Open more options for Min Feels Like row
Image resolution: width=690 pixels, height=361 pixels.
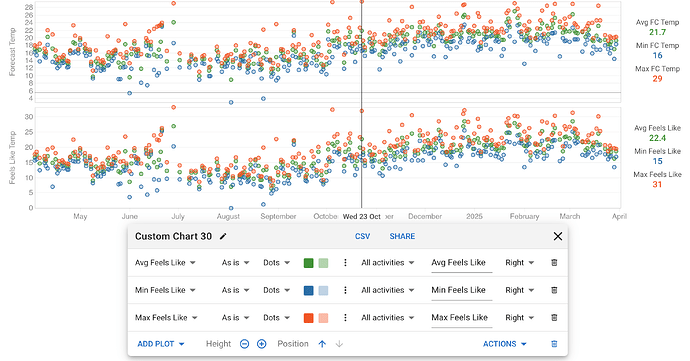pyautogui.click(x=345, y=290)
